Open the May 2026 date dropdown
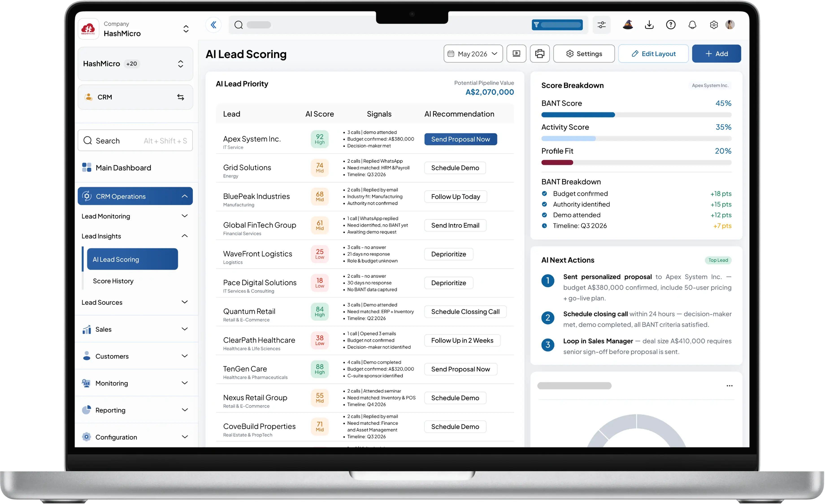The image size is (825, 504). point(473,54)
